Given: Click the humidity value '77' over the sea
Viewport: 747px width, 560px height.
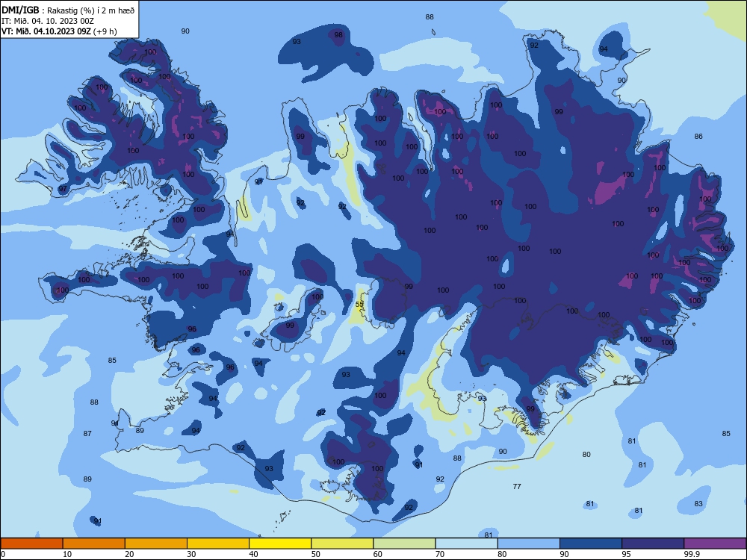Looking at the screenshot, I should (x=517, y=487).
